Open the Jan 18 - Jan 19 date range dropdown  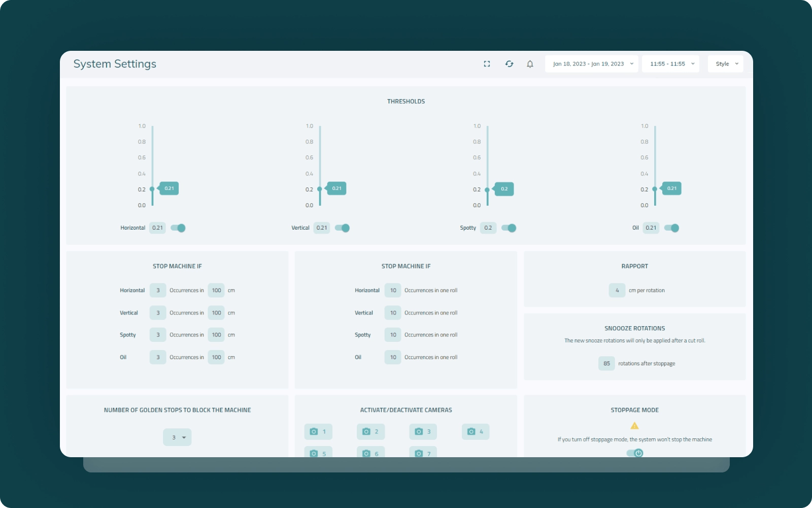tap(592, 64)
